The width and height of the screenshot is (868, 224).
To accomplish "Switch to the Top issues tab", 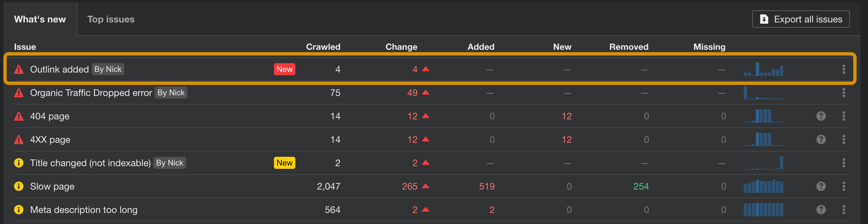I will coord(111,19).
